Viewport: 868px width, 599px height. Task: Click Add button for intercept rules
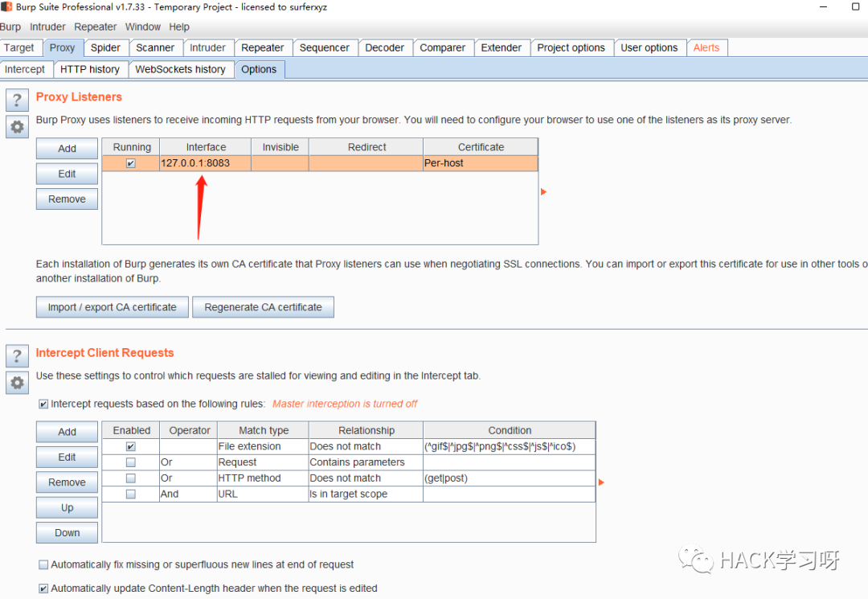(67, 432)
